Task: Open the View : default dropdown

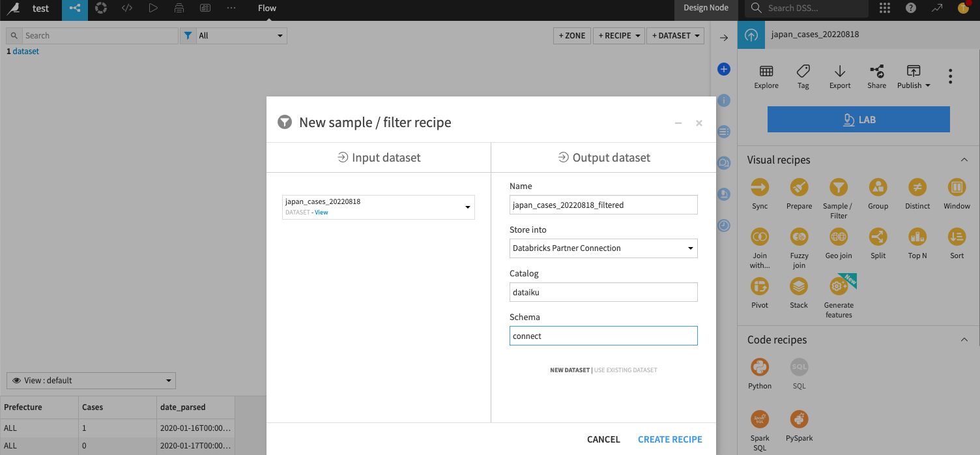Action: [91, 381]
